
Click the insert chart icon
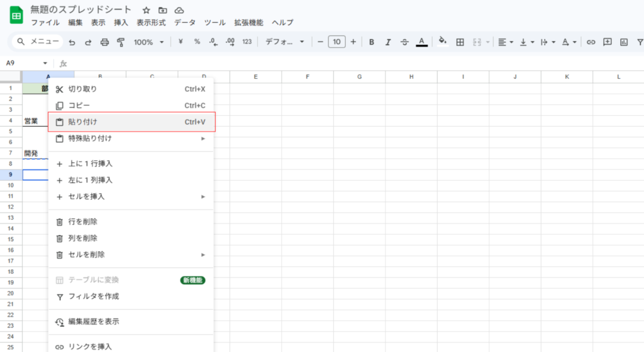point(624,42)
